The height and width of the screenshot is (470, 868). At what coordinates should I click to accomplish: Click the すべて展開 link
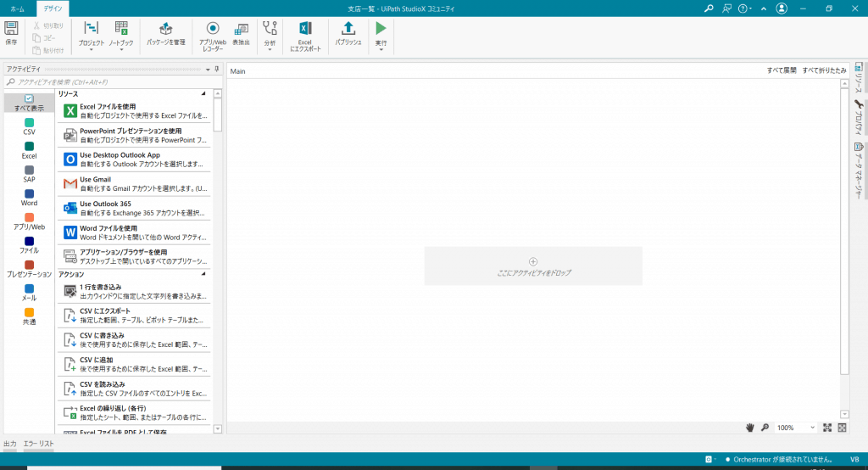tap(781, 71)
